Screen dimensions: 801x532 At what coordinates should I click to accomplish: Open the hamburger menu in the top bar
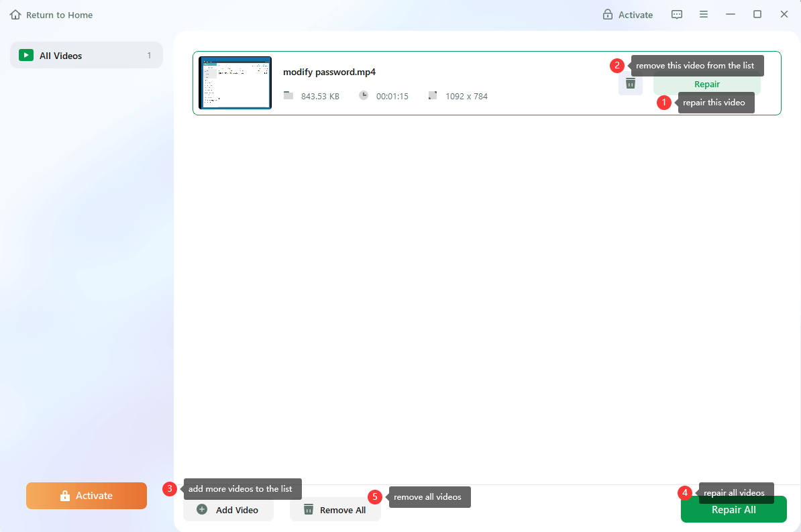pos(704,14)
